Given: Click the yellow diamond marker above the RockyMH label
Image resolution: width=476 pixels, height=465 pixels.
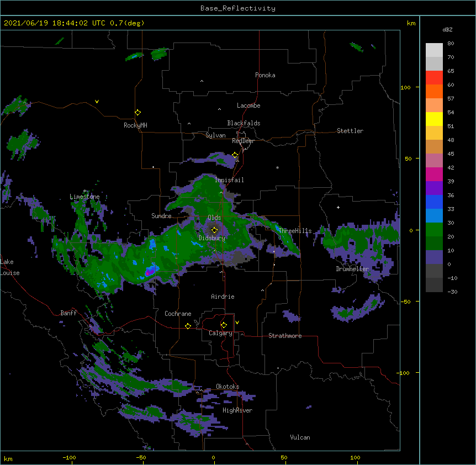Looking at the screenshot, I should click(x=137, y=113).
